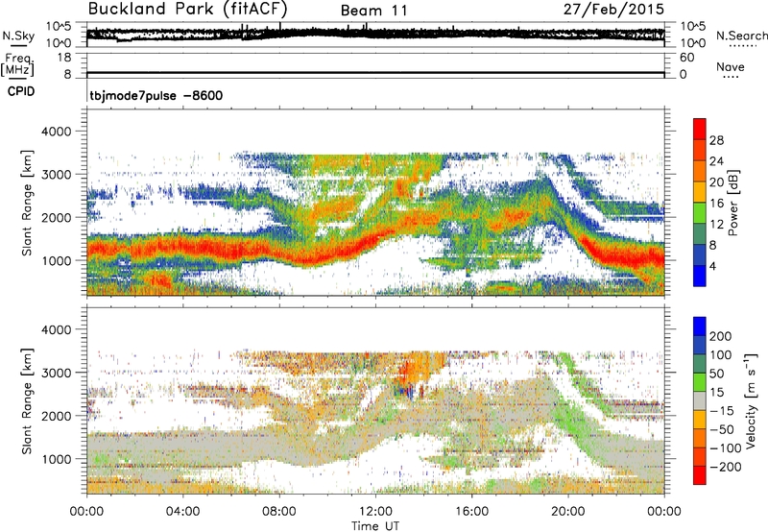Click the noise trace in the N.Sky panel
This screenshot has width=768, height=532.
pyautogui.click(x=375, y=34)
